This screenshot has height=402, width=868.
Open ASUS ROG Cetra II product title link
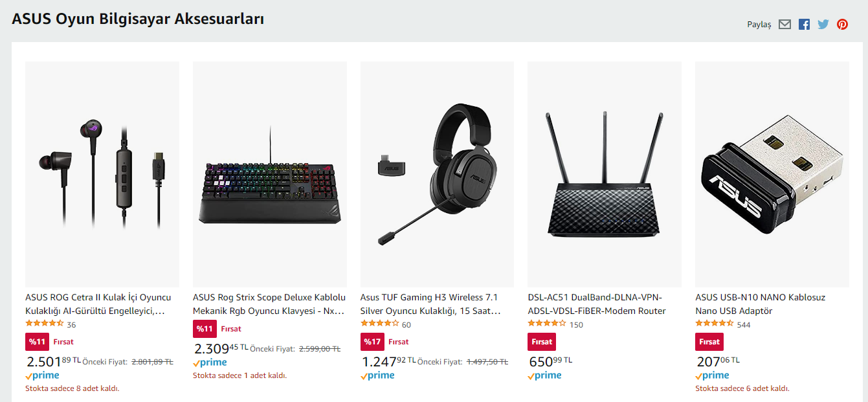(x=98, y=304)
